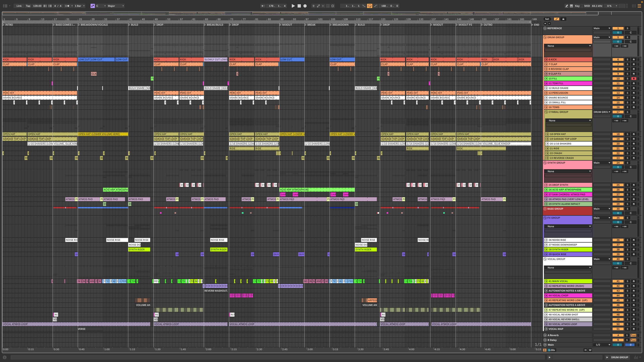The width and height of the screenshot is (644, 362).
Task: Toggle the 10 FILL arm record button
Action: point(634,79)
